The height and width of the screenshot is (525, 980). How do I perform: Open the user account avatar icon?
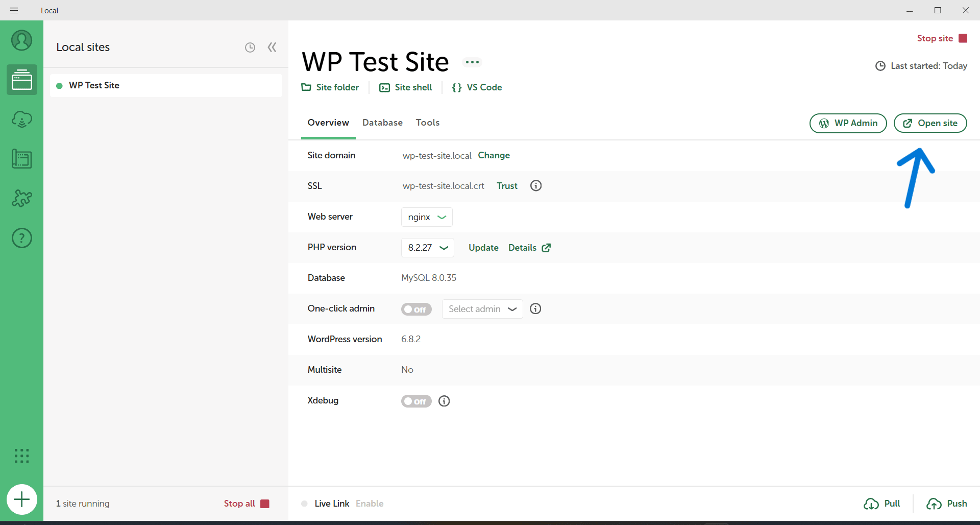point(21,40)
